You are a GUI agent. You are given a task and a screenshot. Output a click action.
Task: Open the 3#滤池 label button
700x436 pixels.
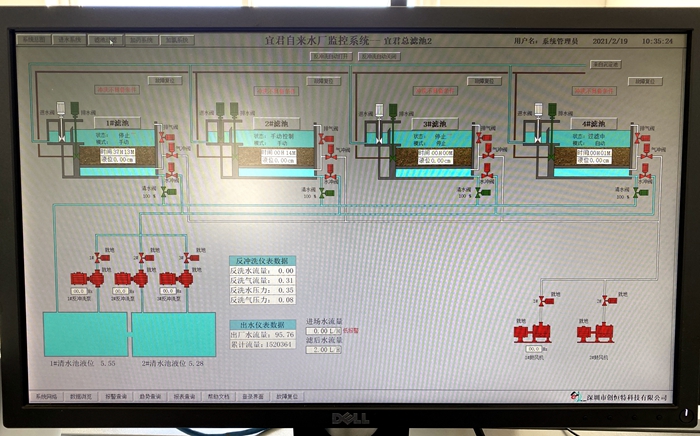[435, 124]
